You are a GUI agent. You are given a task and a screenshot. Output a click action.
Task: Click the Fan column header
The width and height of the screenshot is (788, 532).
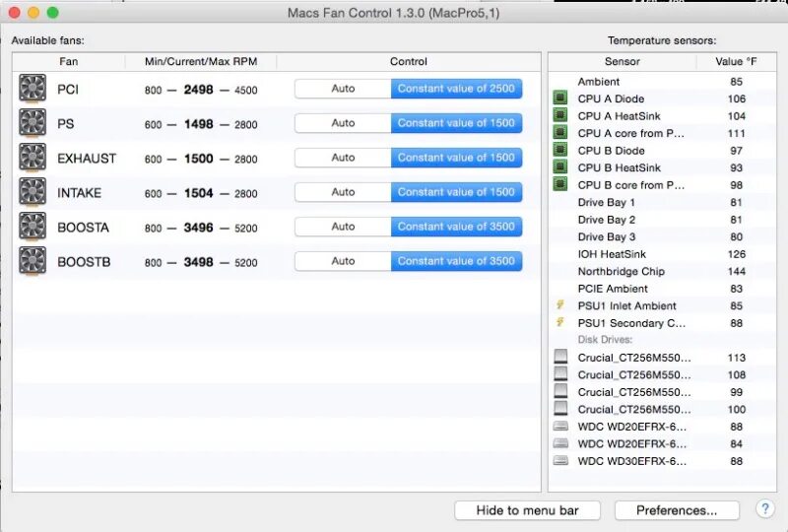[69, 61]
